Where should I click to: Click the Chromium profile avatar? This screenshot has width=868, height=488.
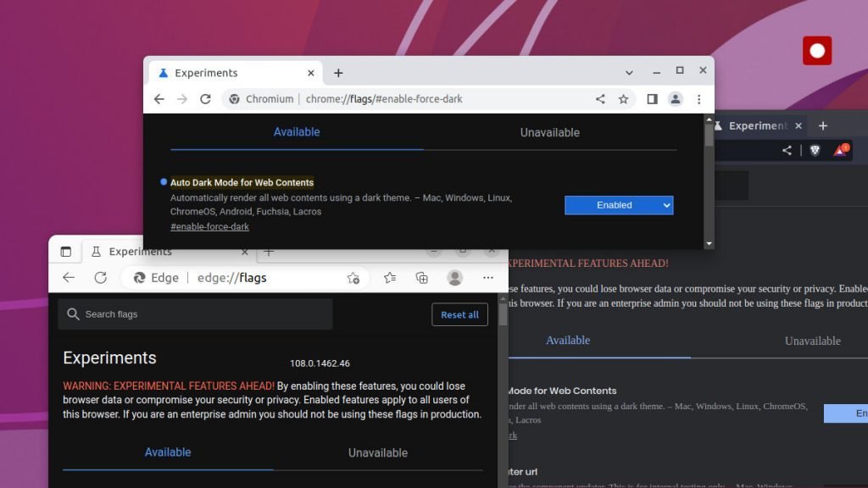676,98
